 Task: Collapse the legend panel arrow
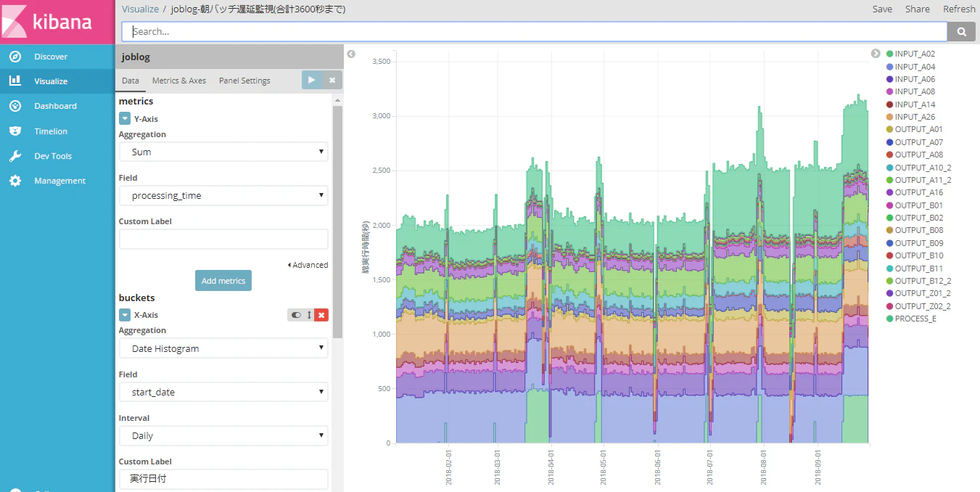(876, 54)
